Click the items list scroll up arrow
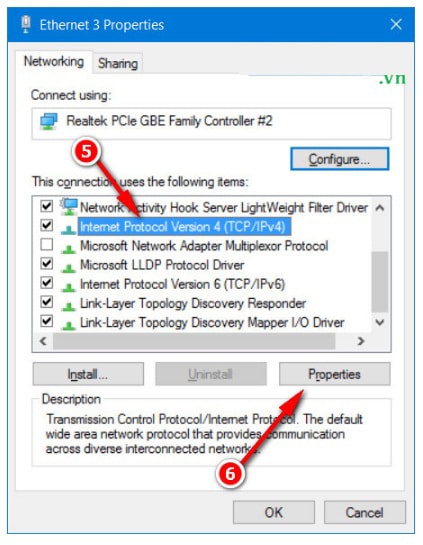423x545 pixels. (x=380, y=208)
